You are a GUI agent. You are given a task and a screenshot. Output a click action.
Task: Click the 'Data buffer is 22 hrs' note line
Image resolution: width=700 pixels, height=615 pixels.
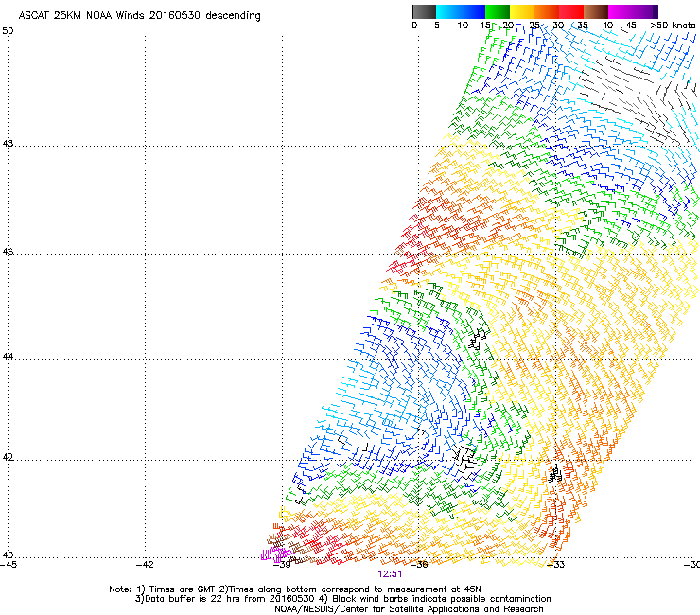click(342, 599)
